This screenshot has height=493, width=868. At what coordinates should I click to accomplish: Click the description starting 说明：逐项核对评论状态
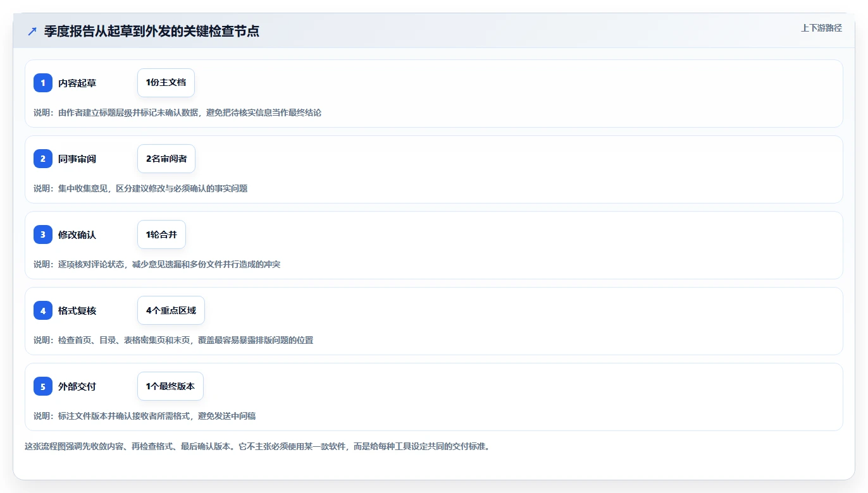tap(157, 264)
